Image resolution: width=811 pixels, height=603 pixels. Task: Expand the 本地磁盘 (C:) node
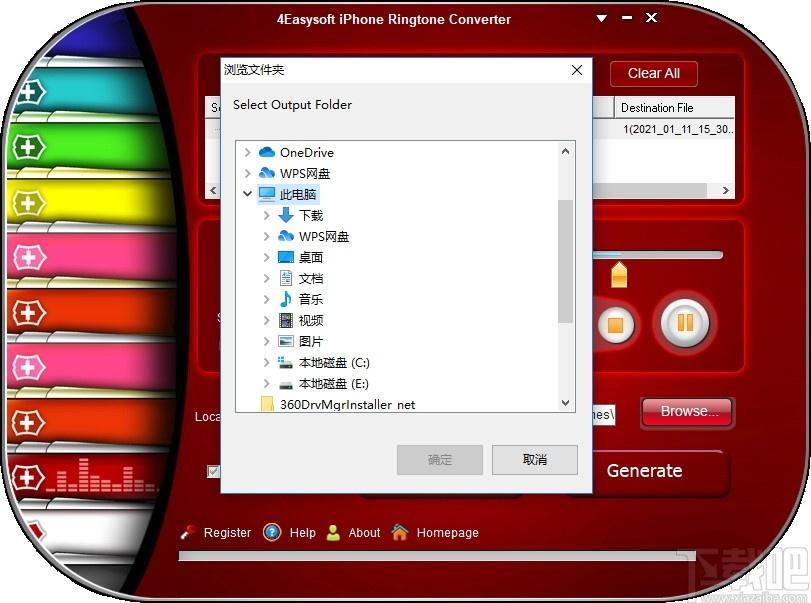pyautogui.click(x=266, y=363)
